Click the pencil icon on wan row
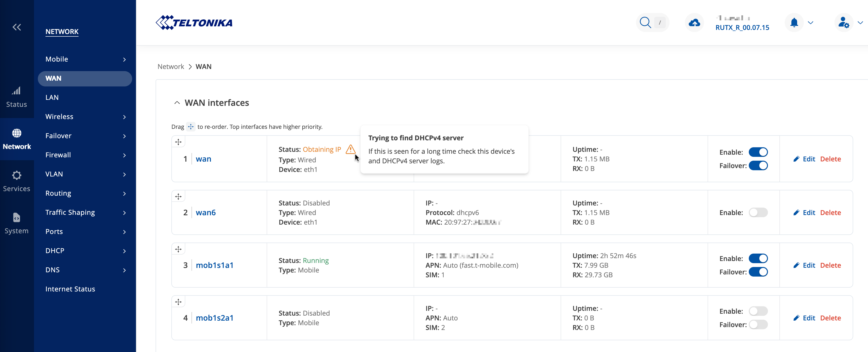This screenshot has height=352, width=868. pyautogui.click(x=796, y=159)
